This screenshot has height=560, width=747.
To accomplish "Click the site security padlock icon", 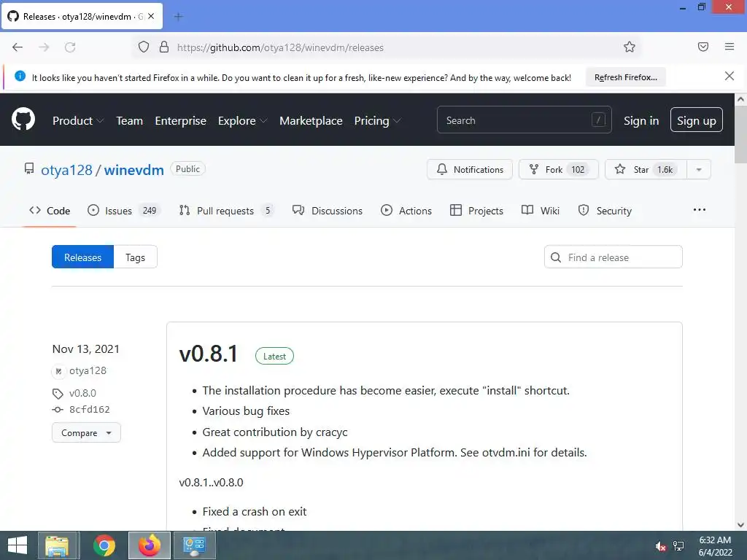I will 164,47.
